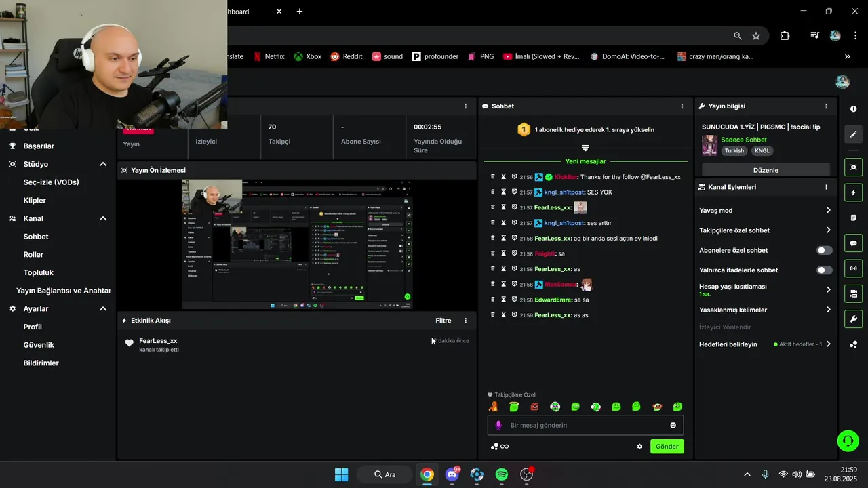The height and width of the screenshot is (488, 868).
Task: Click the Düzenle button
Action: click(766, 170)
